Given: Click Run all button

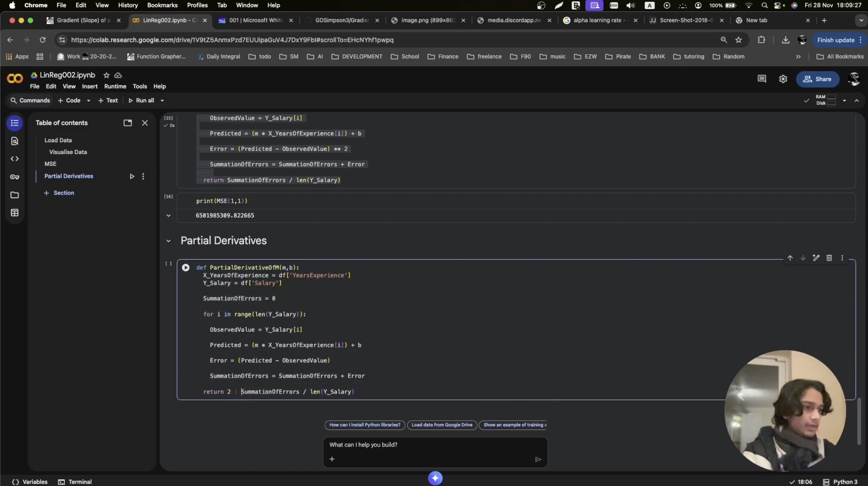Looking at the screenshot, I should (x=141, y=101).
